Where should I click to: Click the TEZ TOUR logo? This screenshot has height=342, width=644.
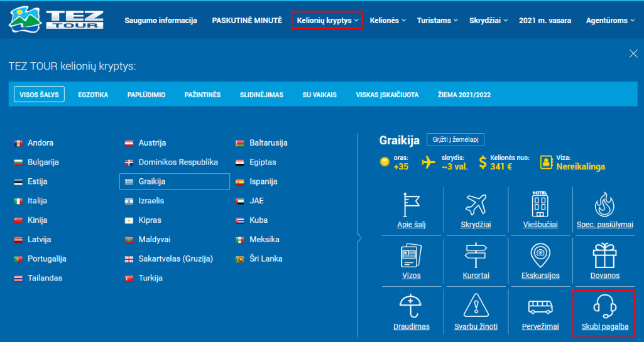(x=56, y=19)
